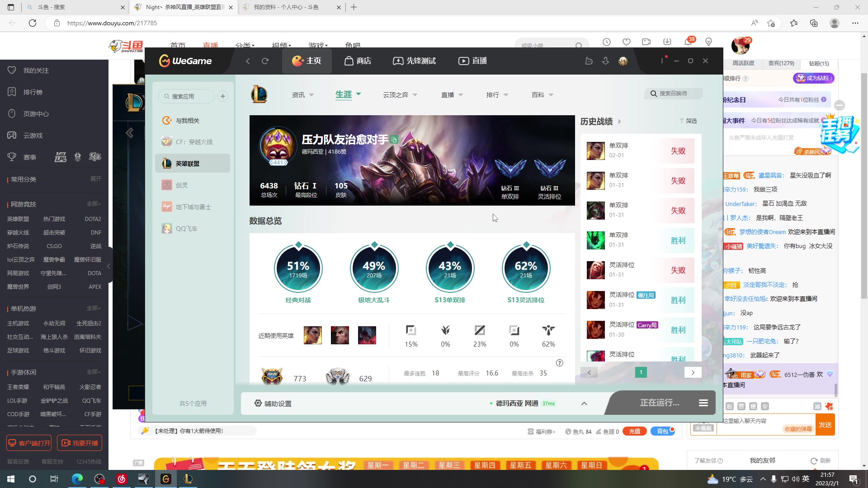Viewport: 868px width, 488px height.
Task: Click the WeGame back arrow icon
Action: tap(248, 61)
